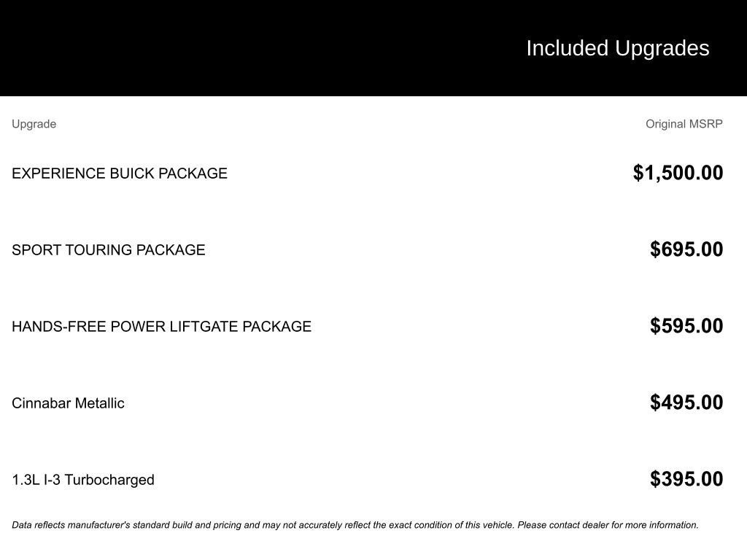Select the Cinnabar Metallic upgrade
Screen dimensions: 747x560
[x=68, y=403]
